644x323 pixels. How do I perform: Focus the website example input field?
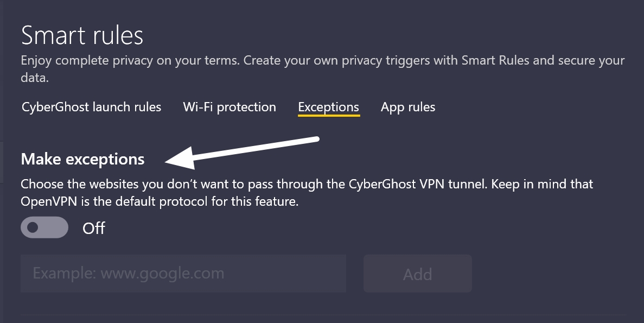point(183,274)
